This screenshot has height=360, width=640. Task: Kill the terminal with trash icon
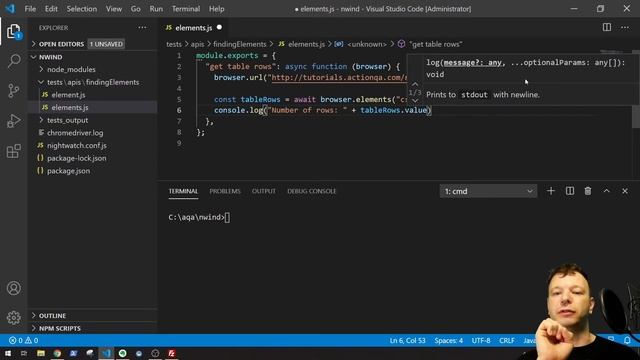tap(588, 191)
